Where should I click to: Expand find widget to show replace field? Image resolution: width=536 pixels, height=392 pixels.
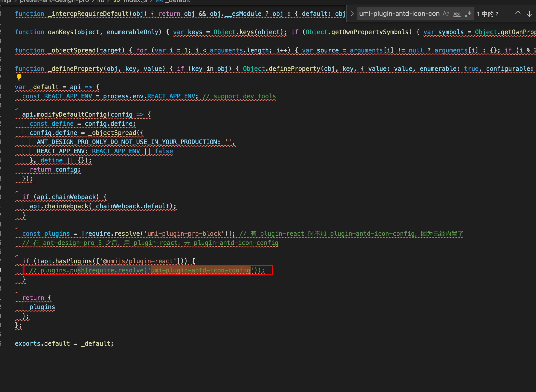352,14
